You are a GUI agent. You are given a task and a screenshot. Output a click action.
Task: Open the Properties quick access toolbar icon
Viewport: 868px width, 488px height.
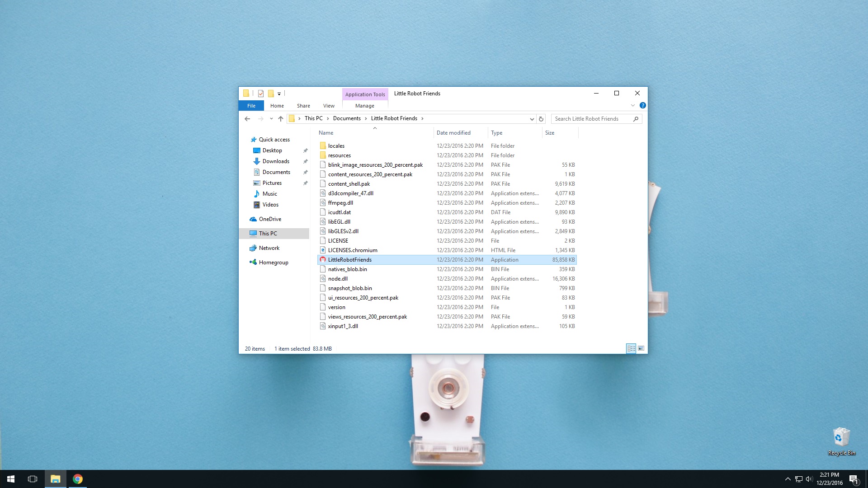tap(261, 94)
